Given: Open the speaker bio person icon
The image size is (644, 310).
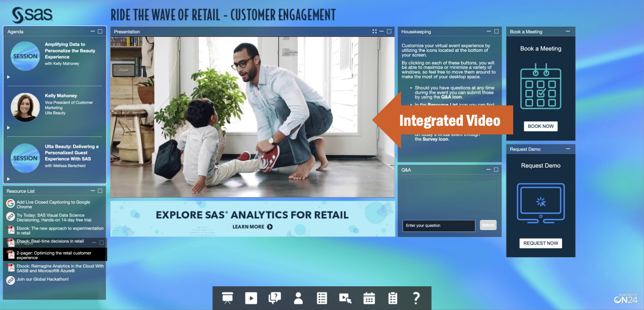Looking at the screenshot, I should 298,298.
